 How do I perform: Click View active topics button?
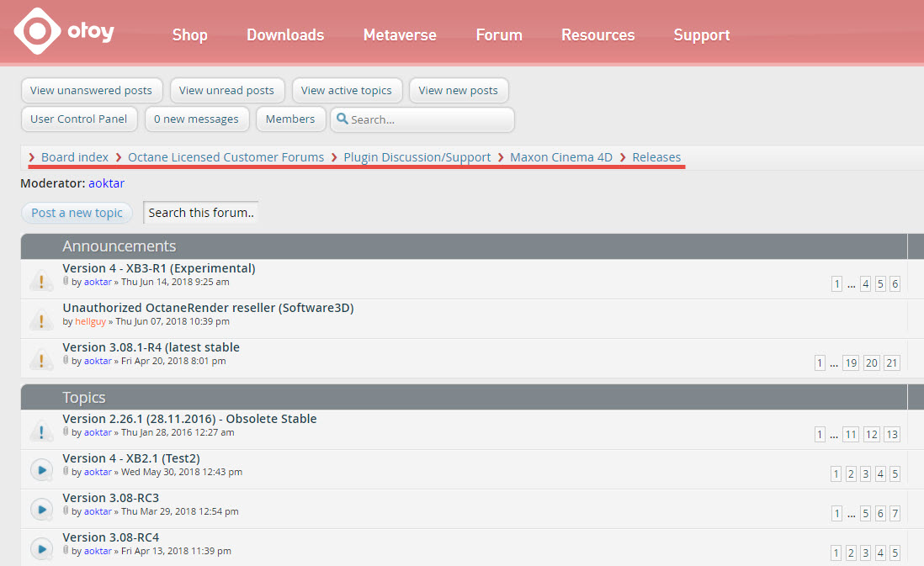click(x=347, y=90)
